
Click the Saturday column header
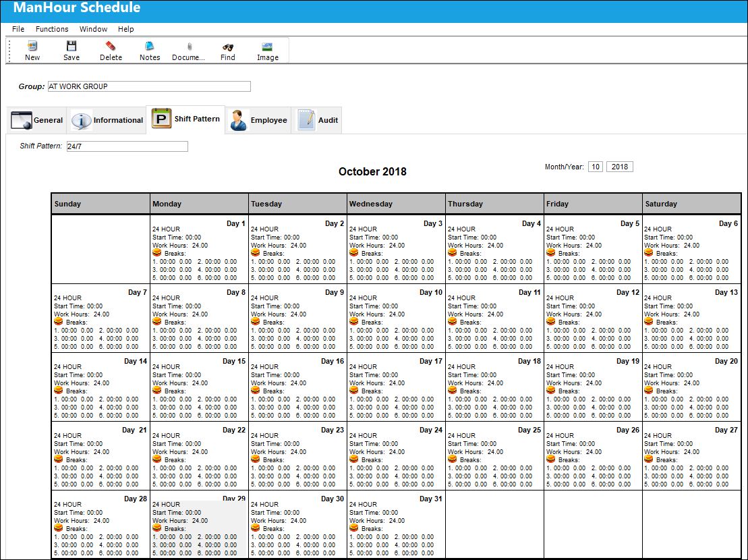tap(691, 204)
